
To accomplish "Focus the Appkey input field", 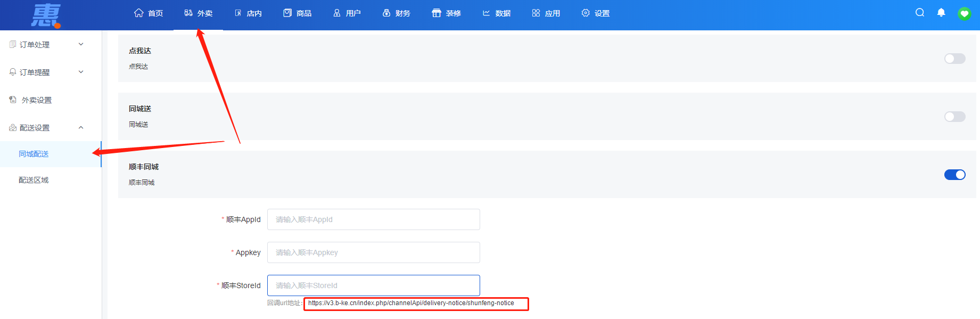I will click(x=374, y=252).
